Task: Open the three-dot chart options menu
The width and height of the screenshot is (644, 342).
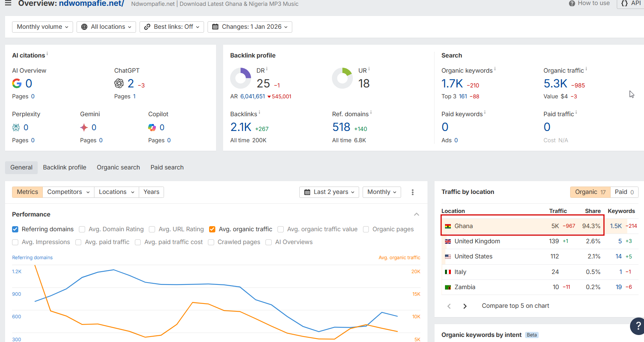Action: coord(413,192)
